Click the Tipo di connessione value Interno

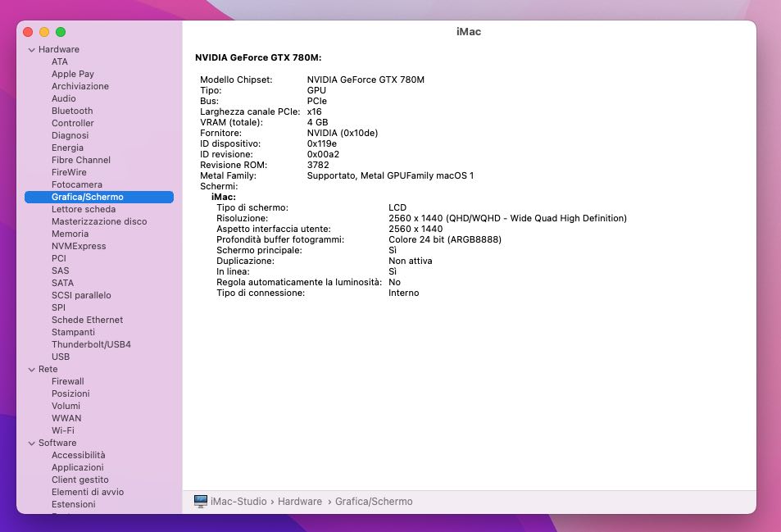pyautogui.click(x=403, y=293)
